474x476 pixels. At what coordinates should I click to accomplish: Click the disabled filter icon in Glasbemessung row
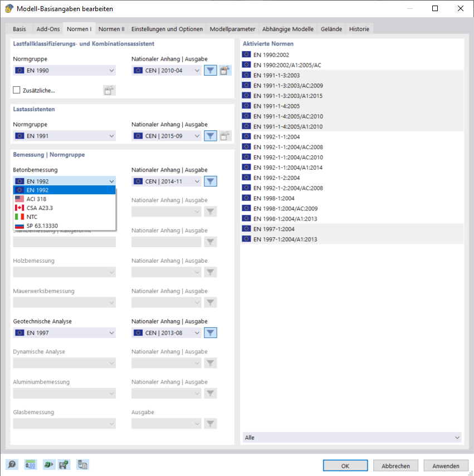(x=210, y=424)
